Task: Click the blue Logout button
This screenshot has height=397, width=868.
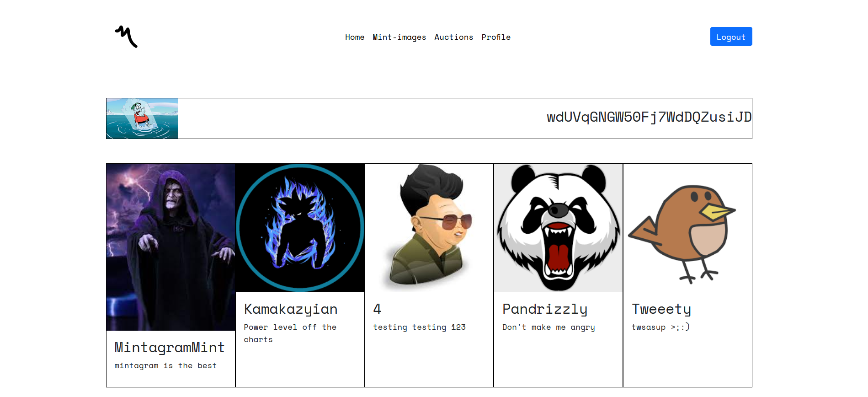Action: click(x=731, y=37)
